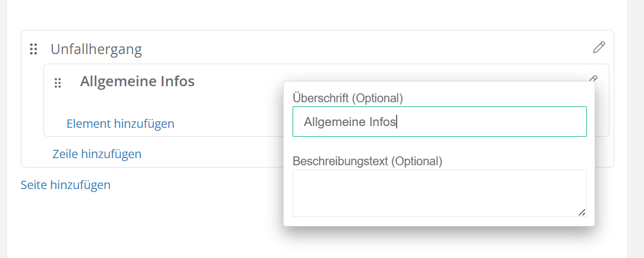Screen dimensions: 644x258
Task: Click the pencil icon of Allgemeine Infos row
Action: pos(593,78)
